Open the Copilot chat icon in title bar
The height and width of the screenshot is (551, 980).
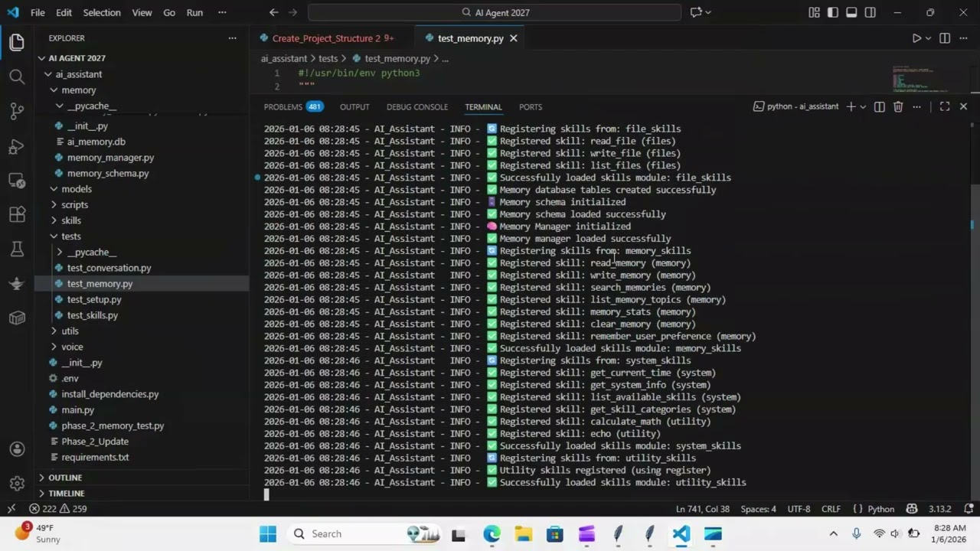tap(696, 12)
